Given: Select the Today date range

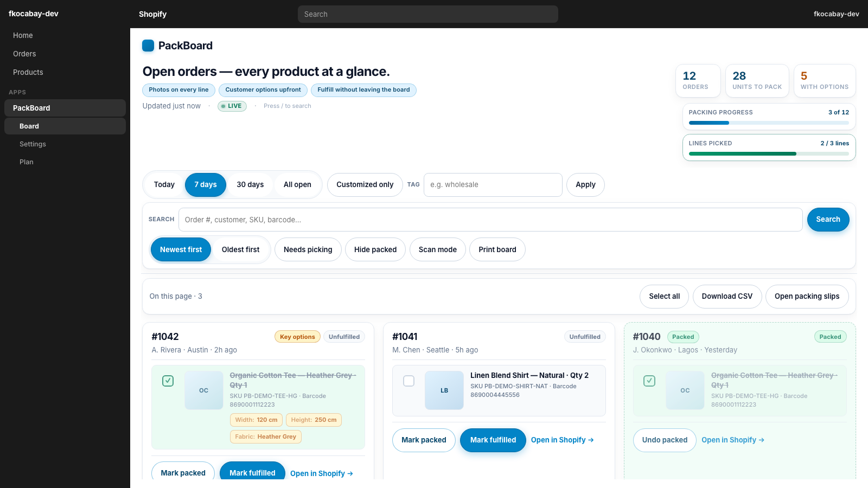Looking at the screenshot, I should pos(164,185).
